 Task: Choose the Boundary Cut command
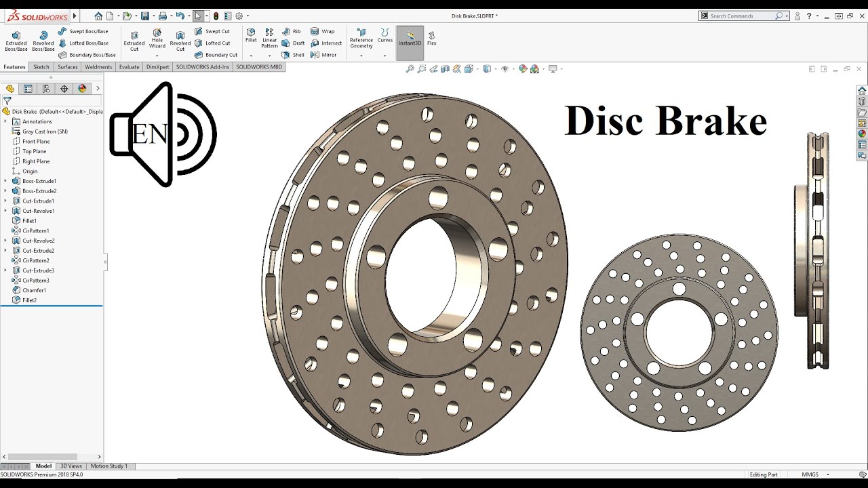(216, 55)
